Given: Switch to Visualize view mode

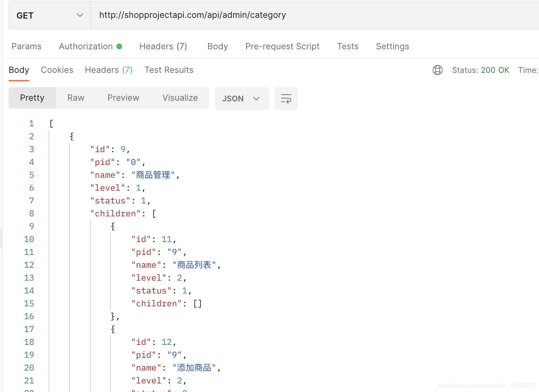Looking at the screenshot, I should point(180,98).
